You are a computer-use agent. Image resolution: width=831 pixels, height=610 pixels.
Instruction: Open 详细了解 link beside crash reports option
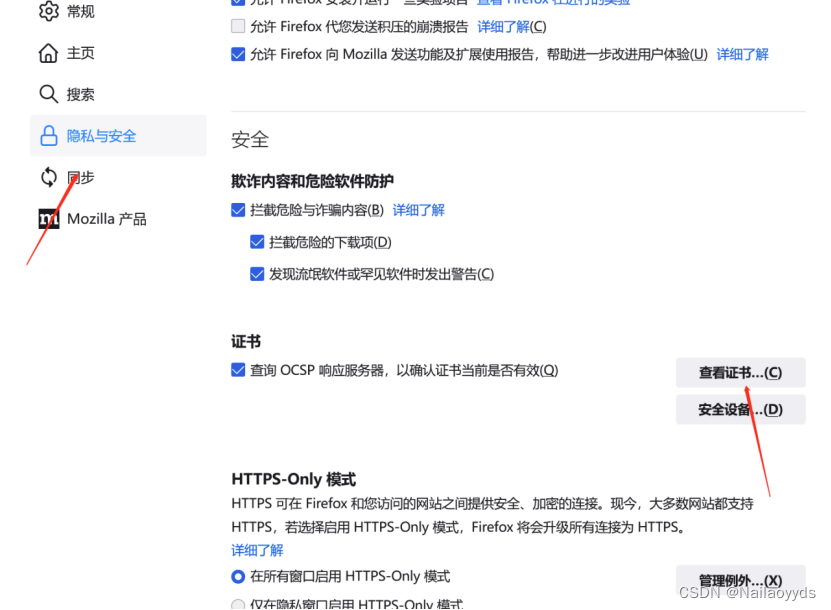(x=503, y=26)
